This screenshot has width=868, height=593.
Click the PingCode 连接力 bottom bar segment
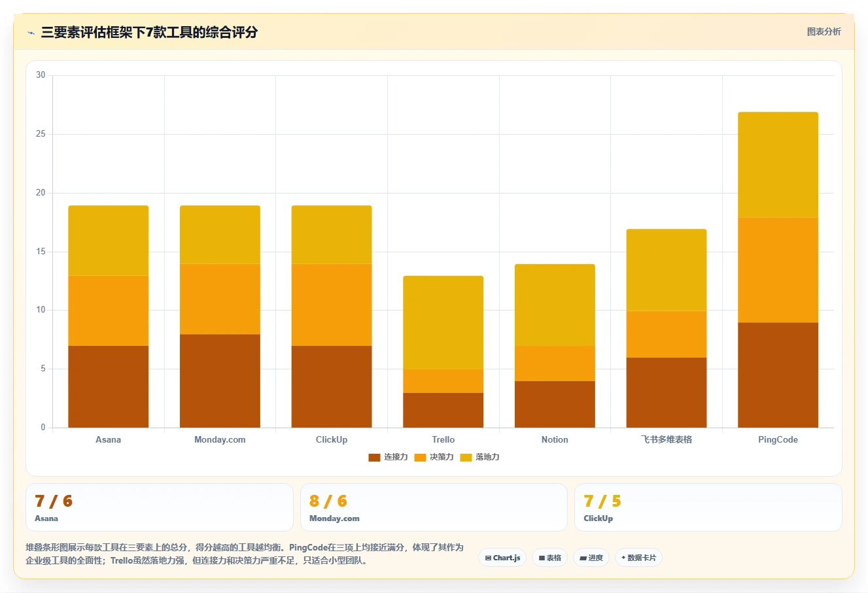[778, 375]
